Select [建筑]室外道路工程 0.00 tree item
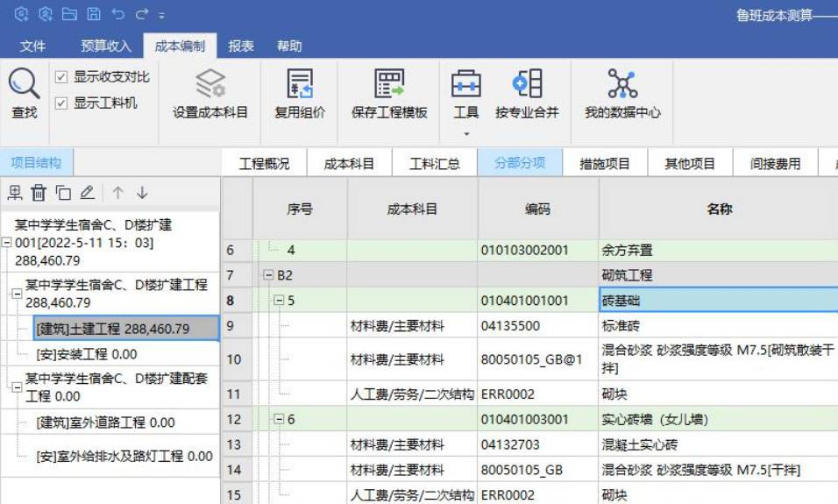The image size is (838, 504). click(x=105, y=422)
